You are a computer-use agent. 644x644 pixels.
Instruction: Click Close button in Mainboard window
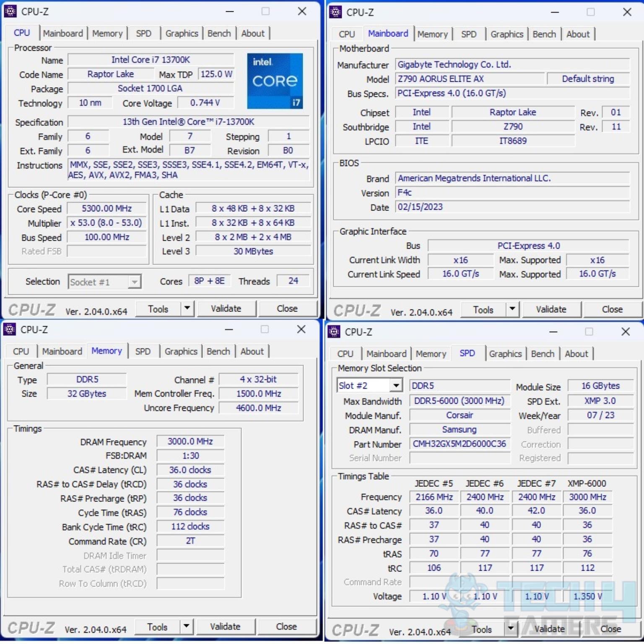point(613,309)
